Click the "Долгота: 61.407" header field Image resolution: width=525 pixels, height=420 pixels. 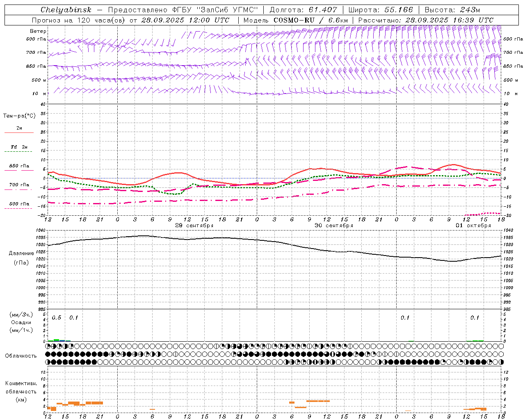click(x=303, y=10)
